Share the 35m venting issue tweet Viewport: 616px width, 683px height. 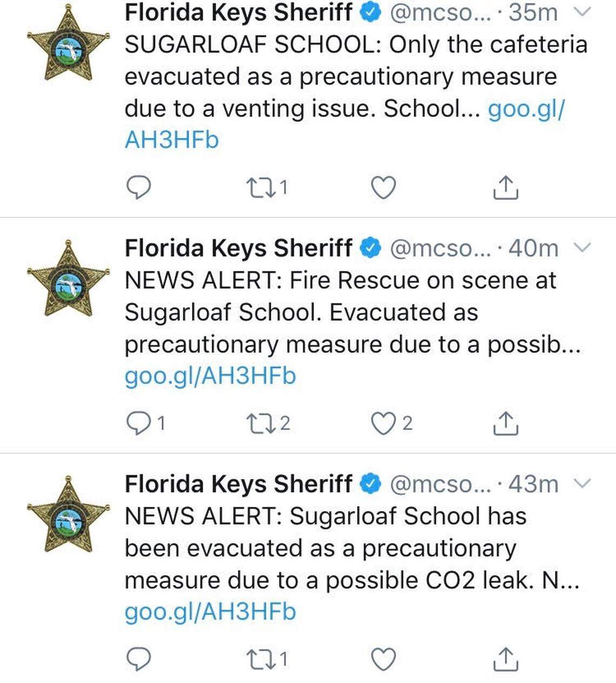point(506,188)
